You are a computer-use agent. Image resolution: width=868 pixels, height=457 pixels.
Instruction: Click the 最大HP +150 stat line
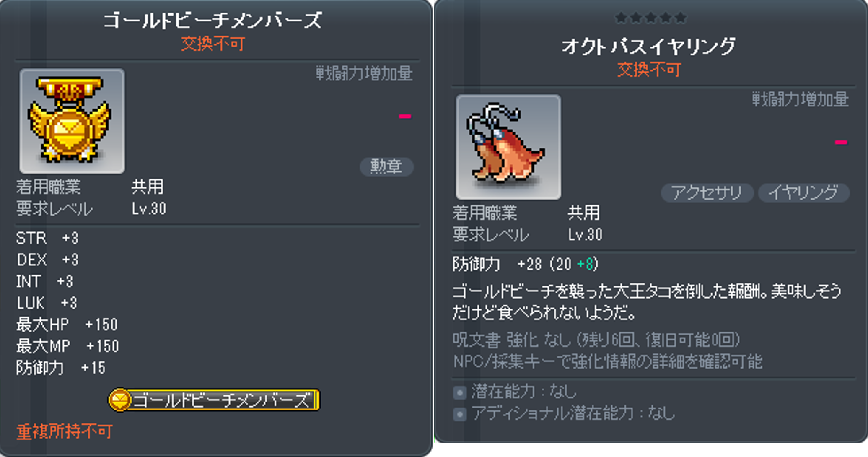(x=67, y=325)
